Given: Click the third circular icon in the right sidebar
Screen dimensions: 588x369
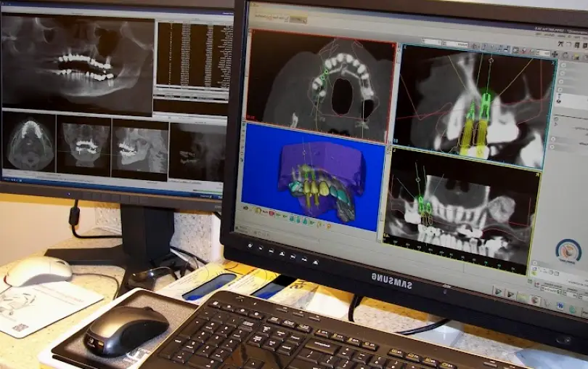Looking at the screenshot, I should click(562, 81).
